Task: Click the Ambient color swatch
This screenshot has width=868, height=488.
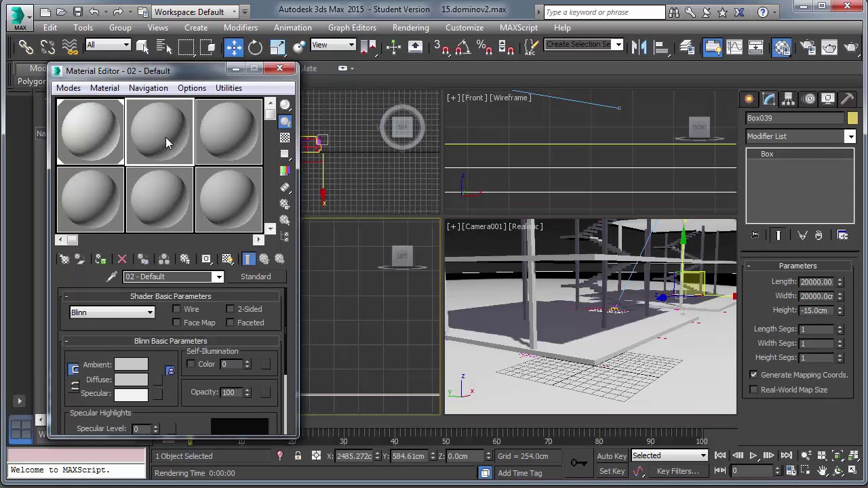Action: (131, 365)
